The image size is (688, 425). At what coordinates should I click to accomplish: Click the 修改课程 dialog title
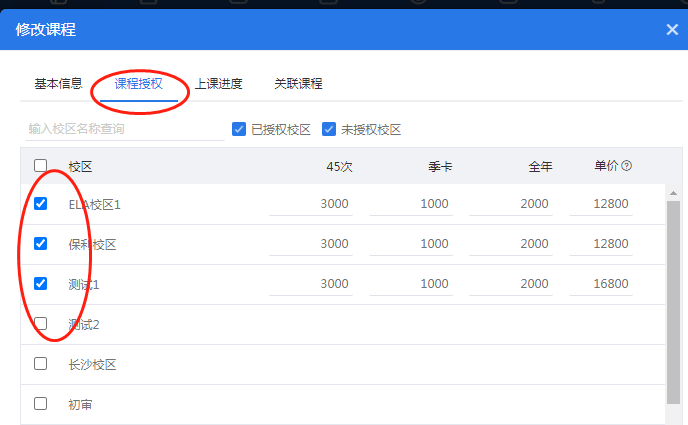[46, 30]
